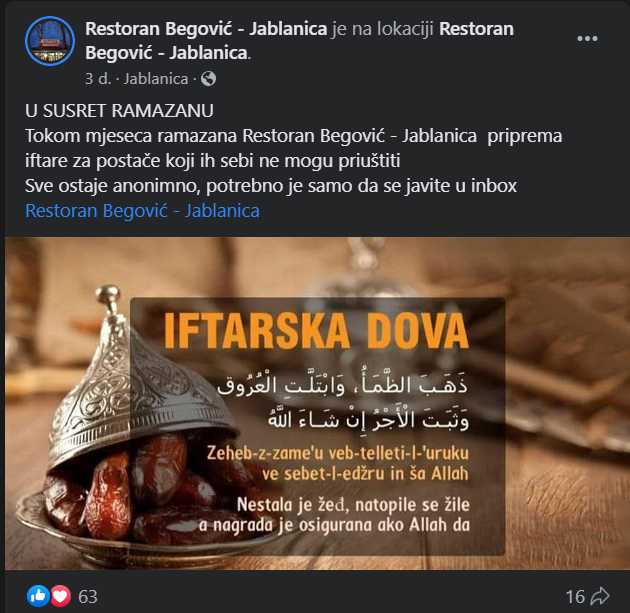Viewport: 630px width, 613px height.
Task: Click the 'U SUSRET RAMAZANU' post text line
Action: point(119,111)
